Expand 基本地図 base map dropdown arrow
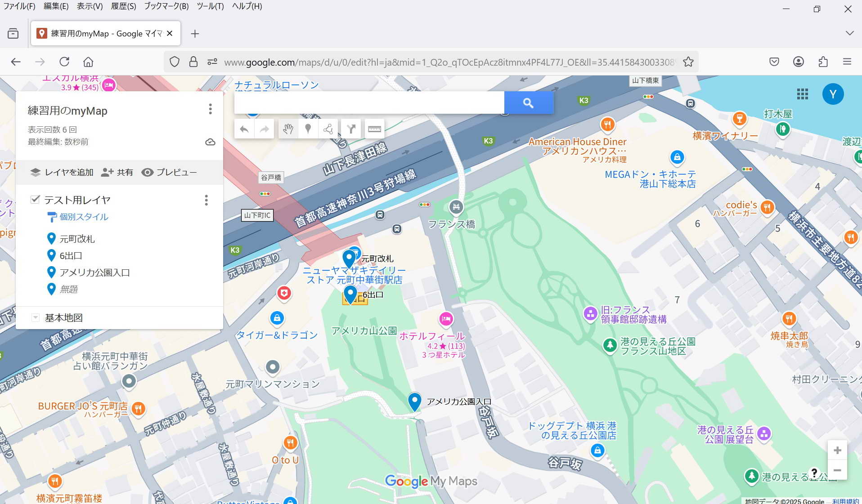862x504 pixels. pos(35,317)
